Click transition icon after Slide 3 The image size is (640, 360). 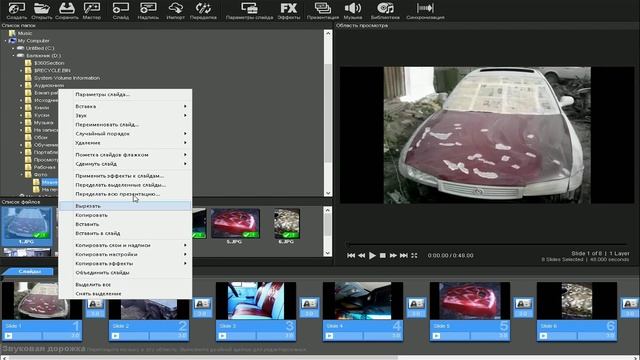(309, 307)
